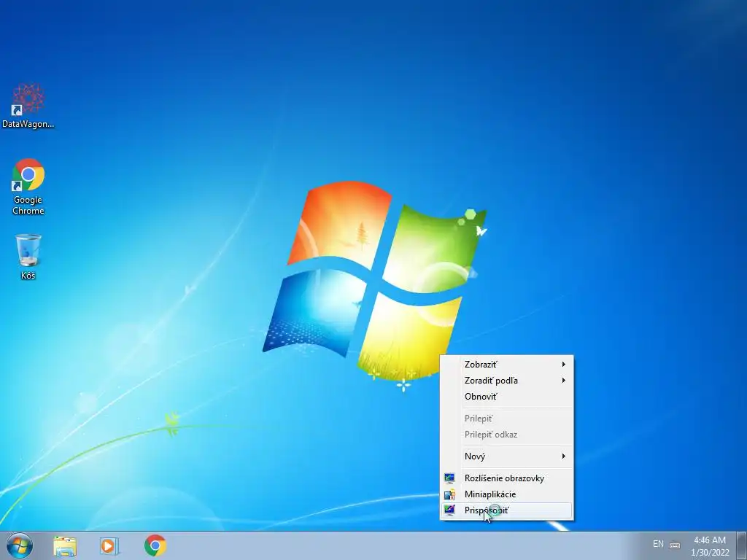Select the Kôš recycle bin icon
Screen dimensions: 747x560
pos(28,256)
